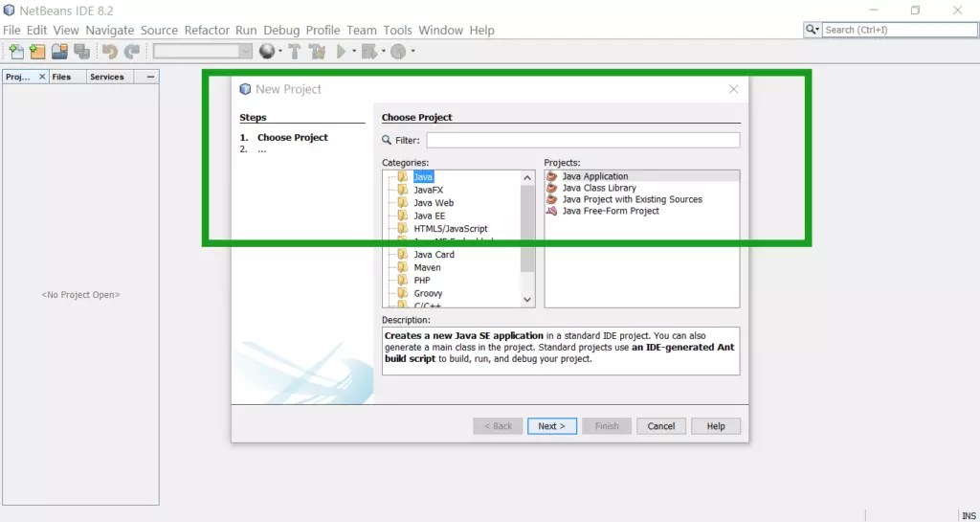This screenshot has width=980, height=522.
Task: Click the Redo arrow icon
Action: point(131,52)
